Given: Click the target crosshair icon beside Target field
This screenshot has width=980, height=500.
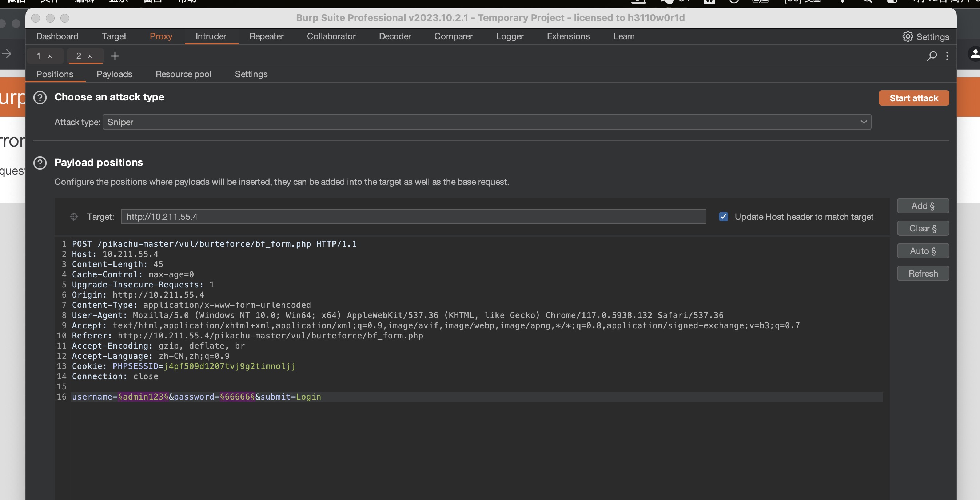Looking at the screenshot, I should coord(74,217).
